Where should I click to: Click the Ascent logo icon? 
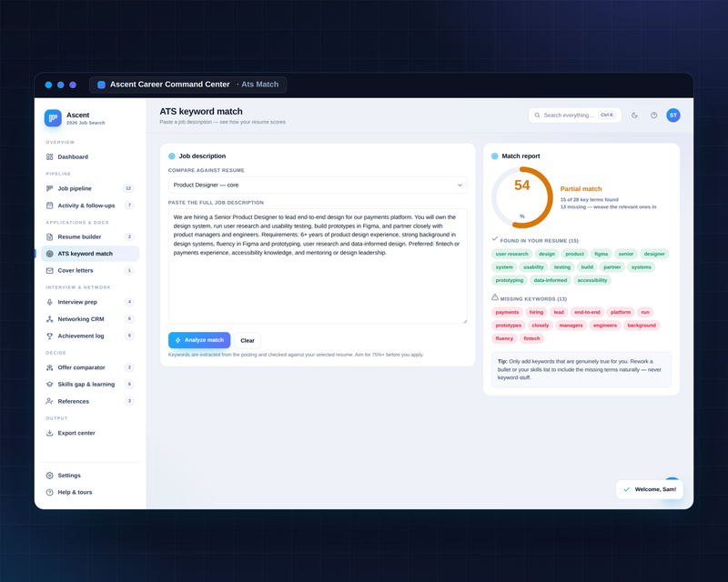53,118
